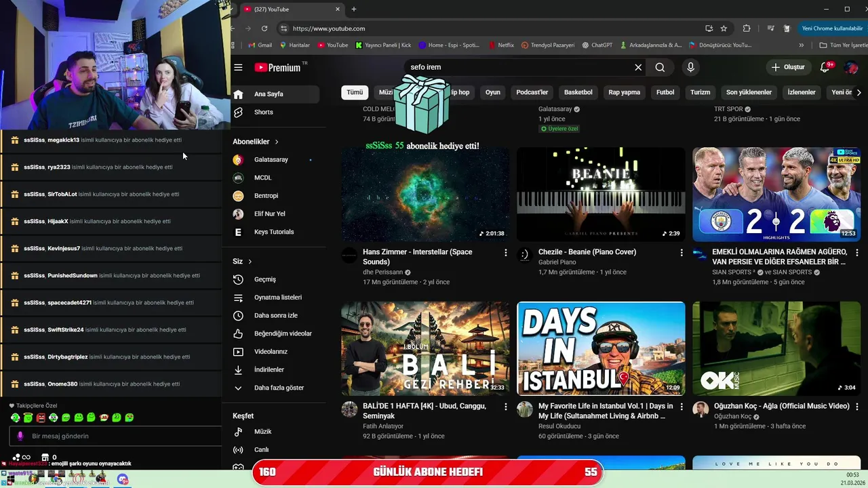Screen dimensions: 868x488
Task: Show more bookmarks with the double chevron
Action: tap(802, 45)
